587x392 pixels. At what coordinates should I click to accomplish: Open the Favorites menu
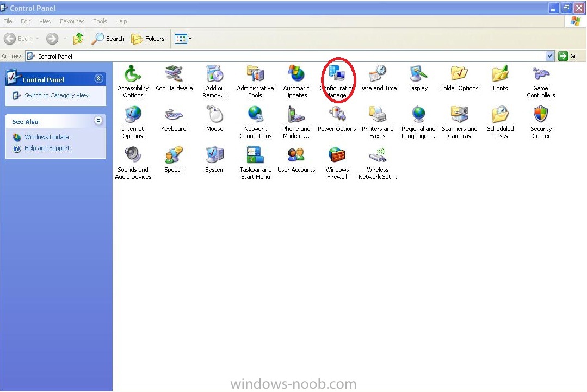click(72, 21)
